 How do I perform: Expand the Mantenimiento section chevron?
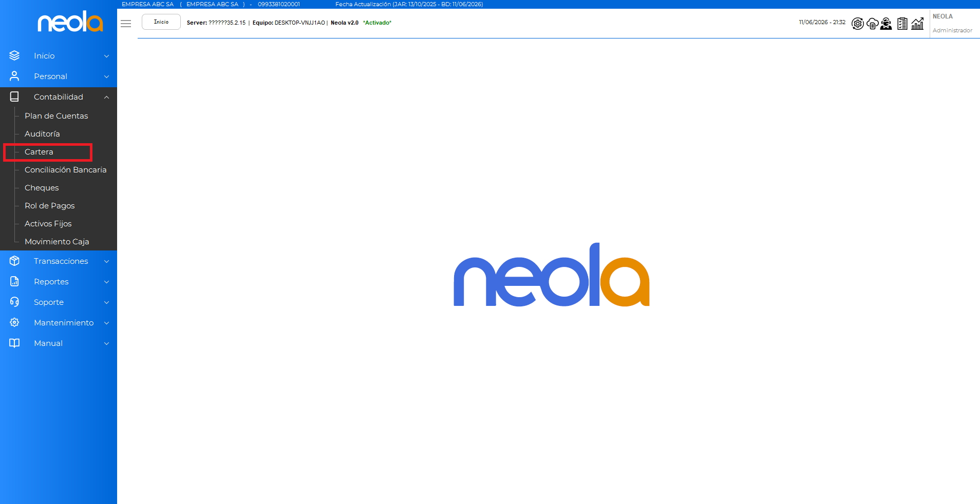click(106, 323)
